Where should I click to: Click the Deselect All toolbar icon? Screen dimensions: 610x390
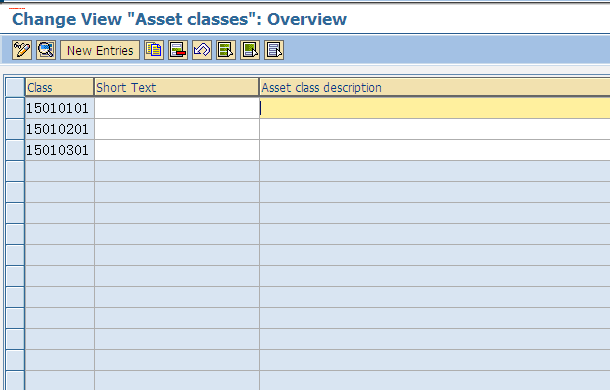(274, 50)
